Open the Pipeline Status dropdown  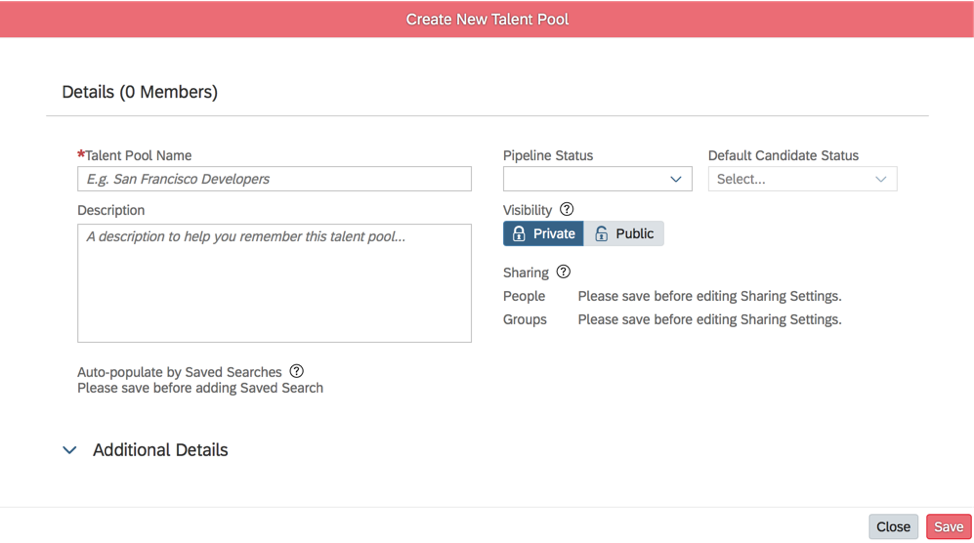tap(597, 179)
